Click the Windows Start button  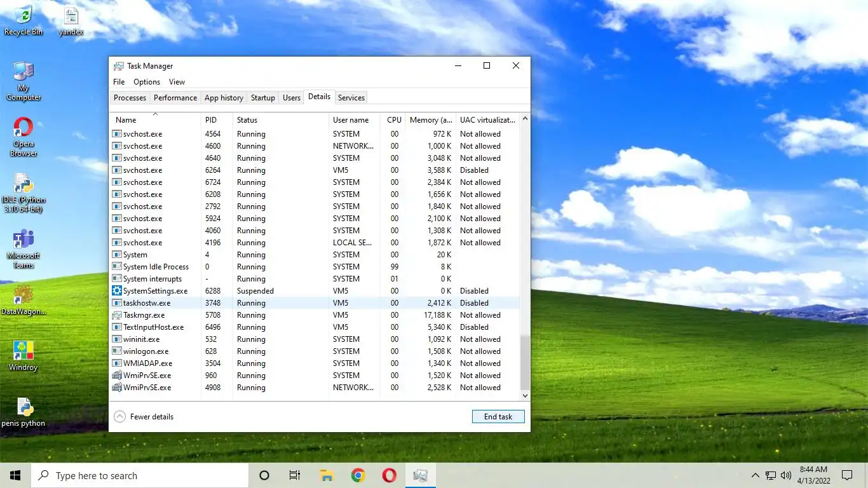(15, 475)
